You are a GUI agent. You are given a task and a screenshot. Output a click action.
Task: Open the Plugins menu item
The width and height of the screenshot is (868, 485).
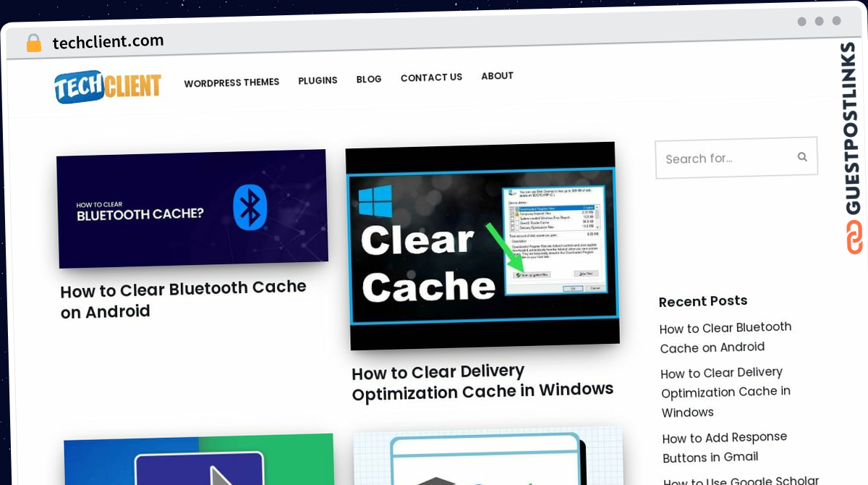[x=318, y=80]
